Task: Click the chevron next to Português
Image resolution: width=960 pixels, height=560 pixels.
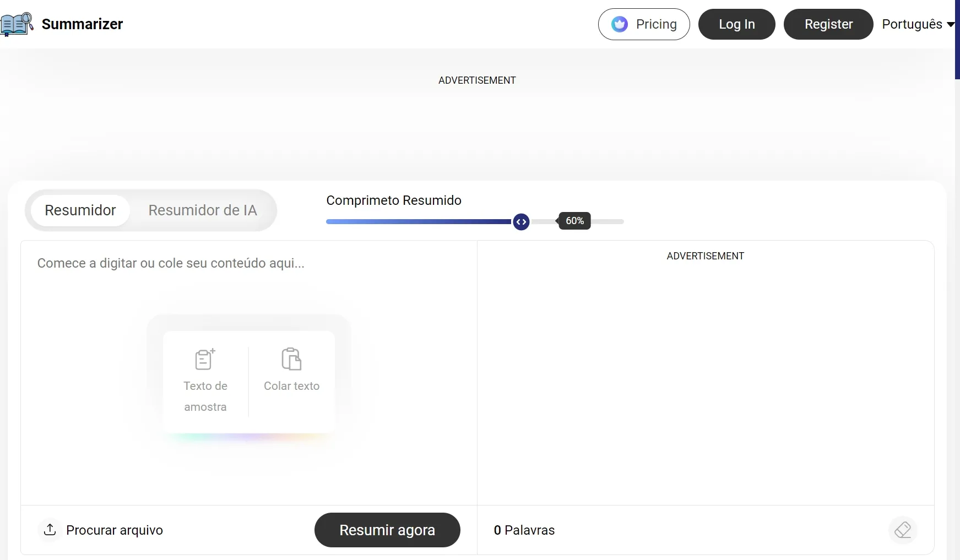Action: tap(951, 24)
